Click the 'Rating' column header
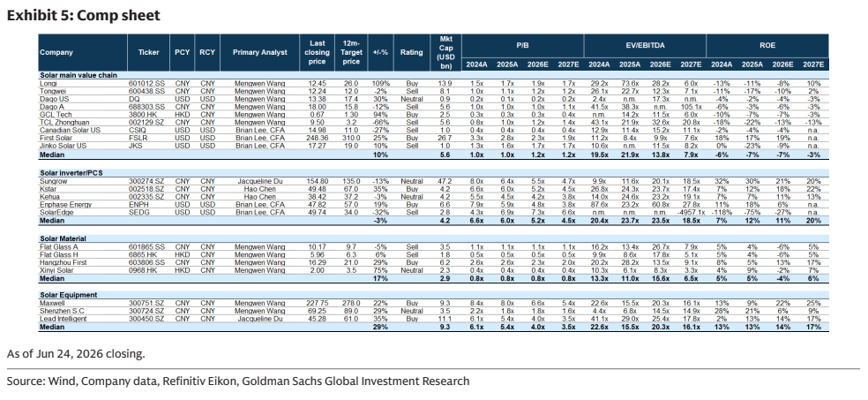Viewport: 868px width, 400px height. pos(411,52)
